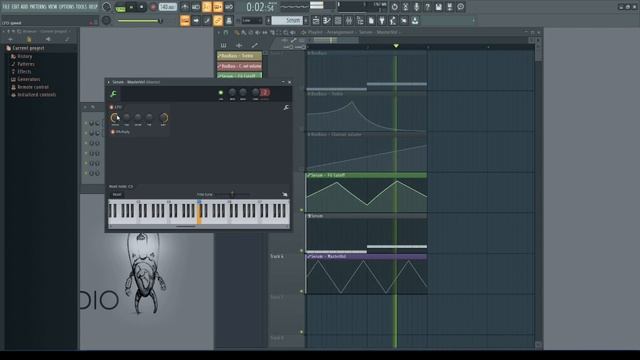This screenshot has height=360, width=640.
Task: Click the question mark help icon
Action: 427,7
